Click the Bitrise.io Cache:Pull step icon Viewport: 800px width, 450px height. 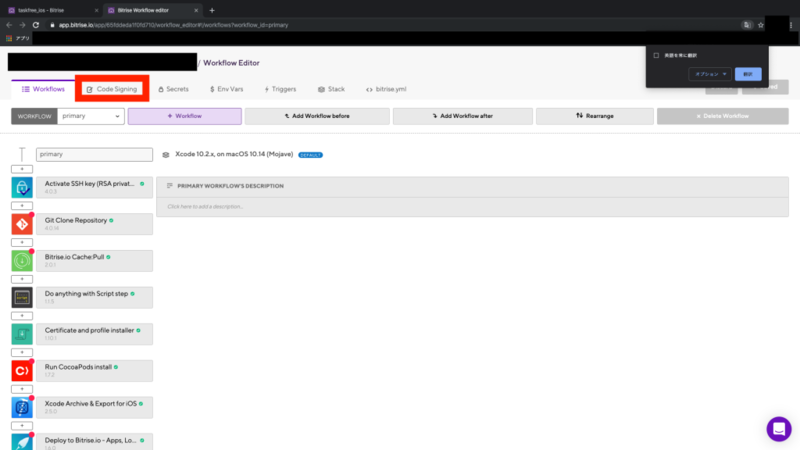pyautogui.click(x=22, y=261)
